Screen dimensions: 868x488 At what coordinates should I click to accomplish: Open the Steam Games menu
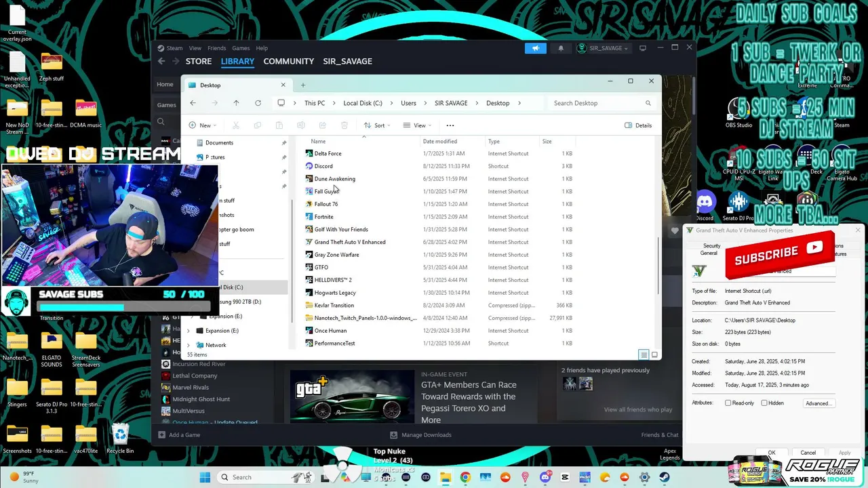click(241, 48)
